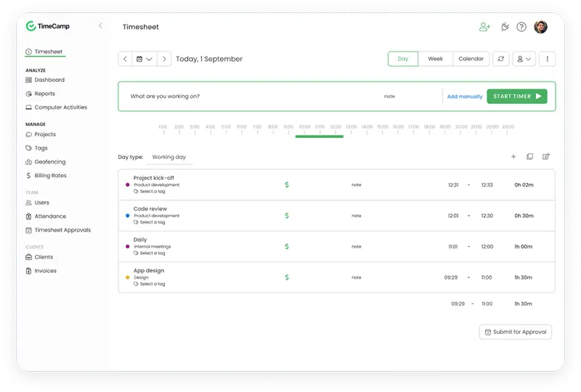Open the Day type Working day dropdown
Screen dimensions: 581x392
[x=168, y=157]
